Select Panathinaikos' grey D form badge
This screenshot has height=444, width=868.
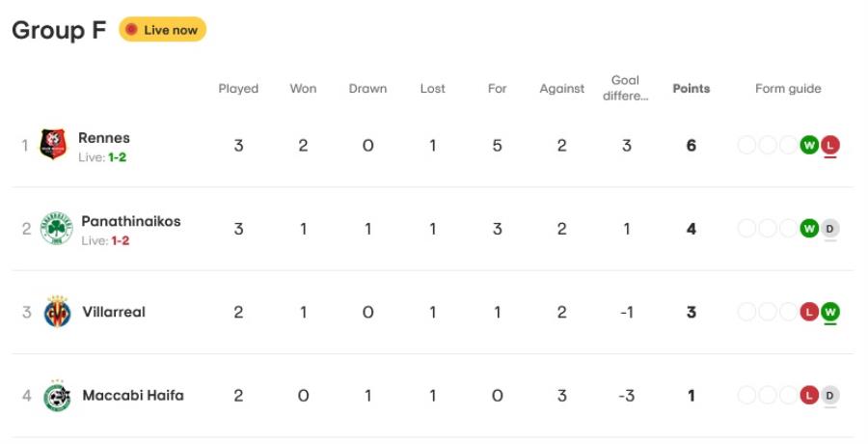pos(829,229)
